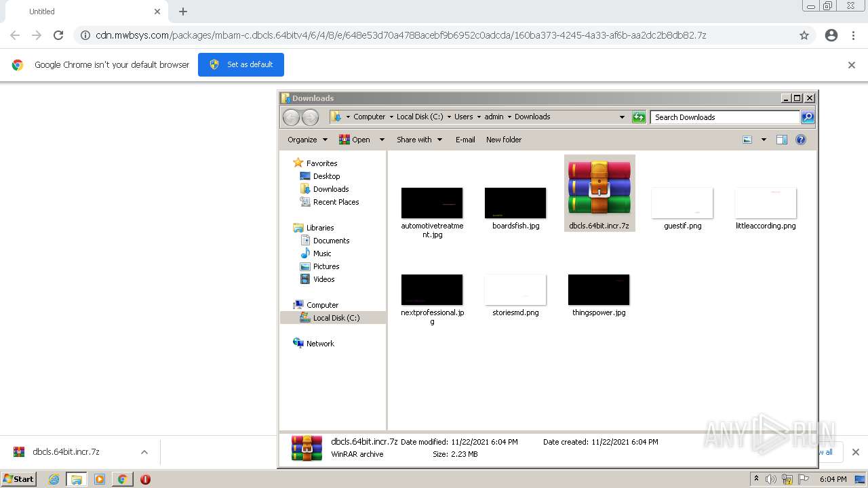
Task: Bookmark this page with the star icon
Action: coord(804,35)
